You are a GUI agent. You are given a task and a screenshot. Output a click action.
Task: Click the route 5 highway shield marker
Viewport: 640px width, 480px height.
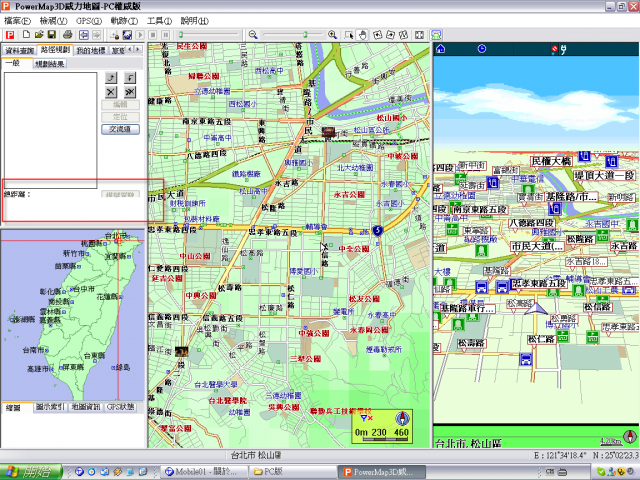click(378, 231)
